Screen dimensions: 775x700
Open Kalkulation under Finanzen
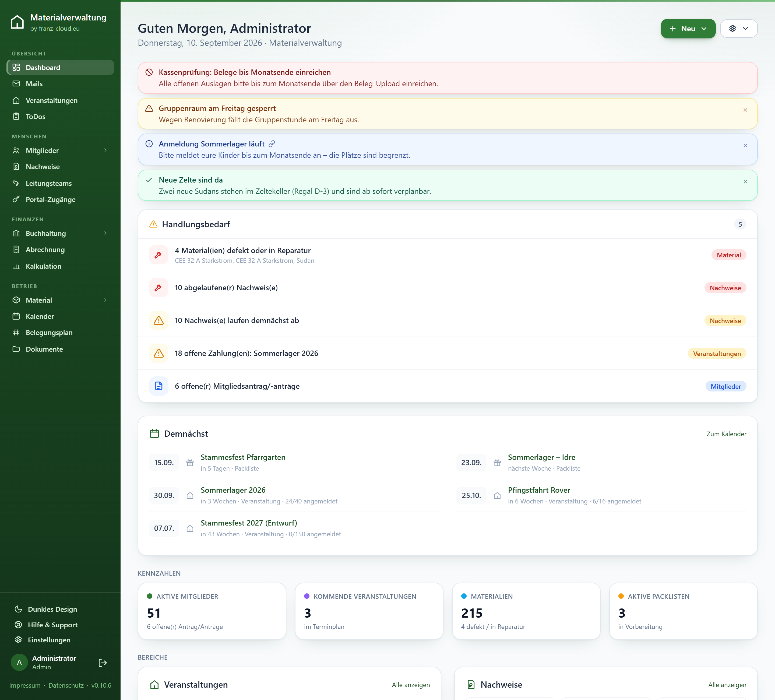[x=60, y=267]
